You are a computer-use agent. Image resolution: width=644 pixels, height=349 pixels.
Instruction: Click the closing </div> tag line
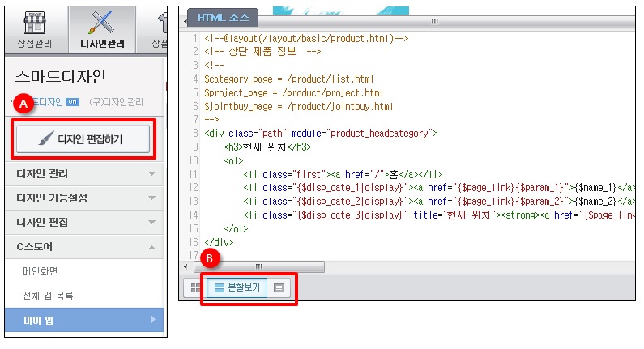tap(219, 242)
